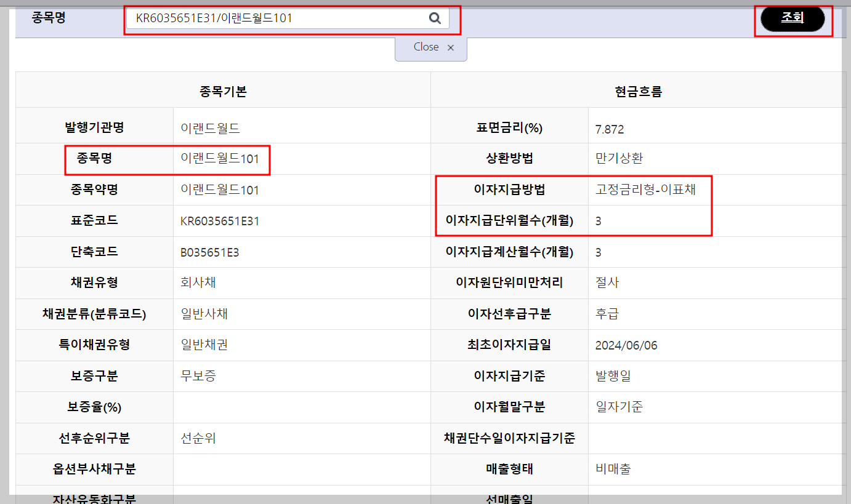851x504 pixels.
Task: Click the 표면금리(%) row label
Action: pos(509,128)
